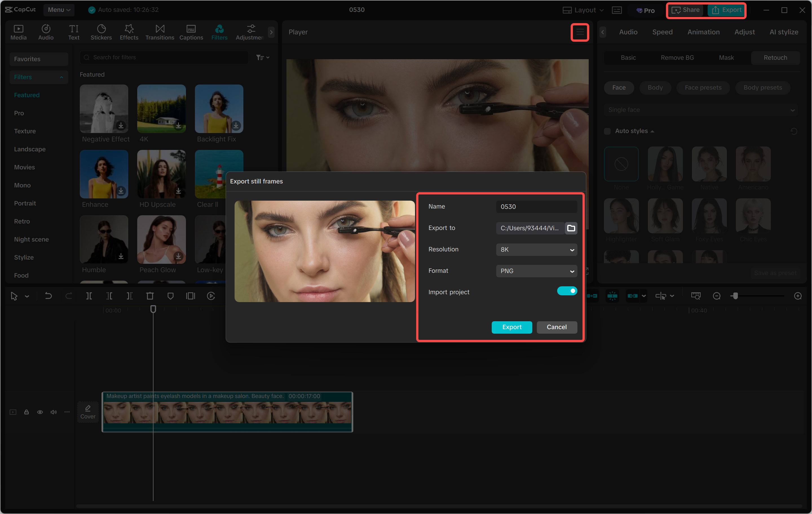Open the Stickers panel
This screenshot has height=514, width=812.
tap(101, 32)
